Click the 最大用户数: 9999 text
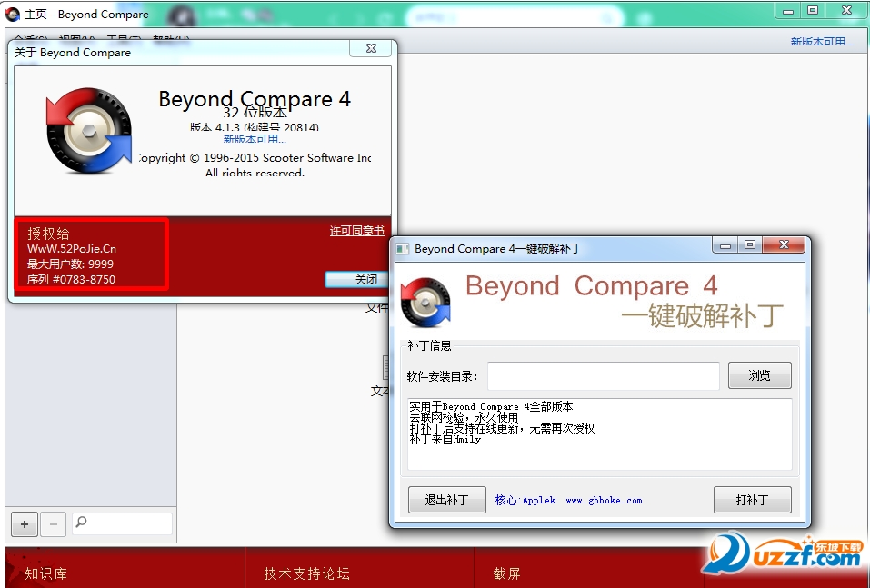Screen dimensions: 870x588 [70, 264]
